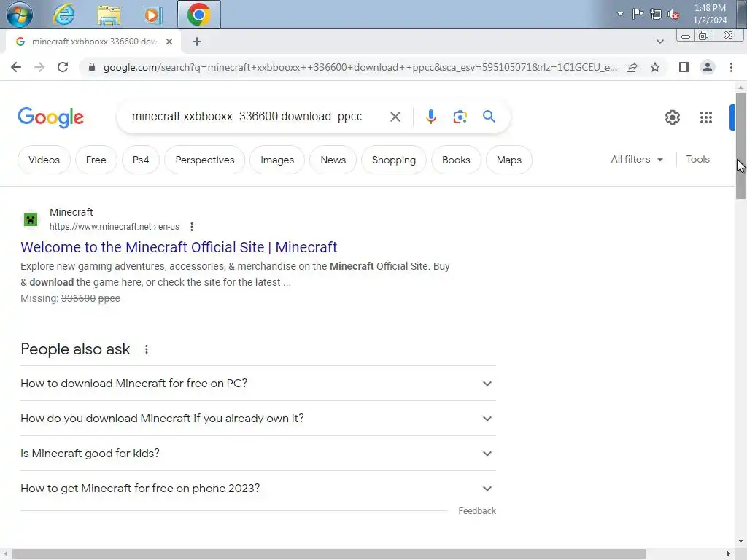This screenshot has height=560, width=747.
Task: Click the horizontal scrollbar thumb
Action: [x=329, y=554]
